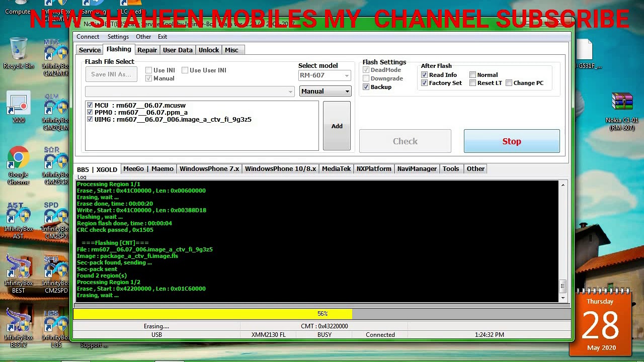Click the 'CRC check passed , 0x1505' log line
The width and height of the screenshot is (644, 362).
click(115, 230)
